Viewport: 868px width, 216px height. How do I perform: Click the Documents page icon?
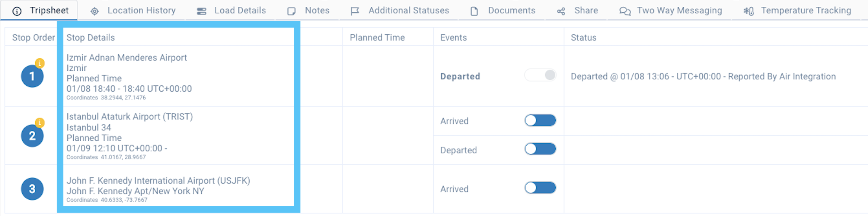pos(474,12)
